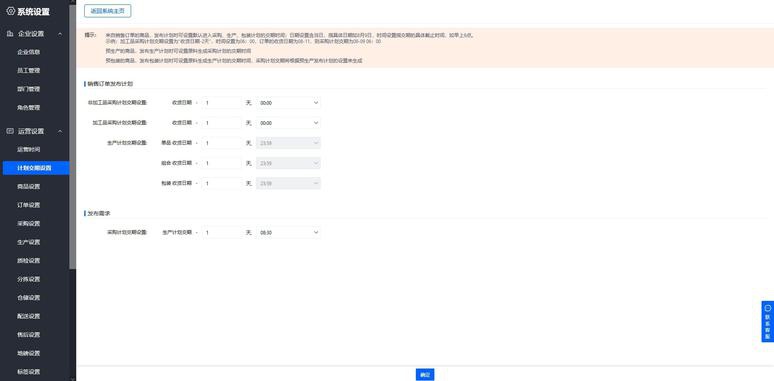Viewport: 774px width, 381px height.
Task: Click the 联系客服 floating widget icon
Action: coord(767,307)
